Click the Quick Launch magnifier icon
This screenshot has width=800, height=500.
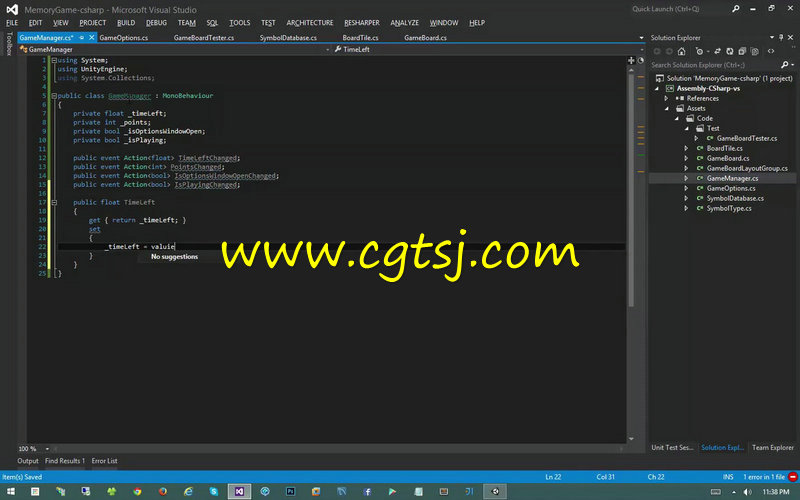point(735,9)
